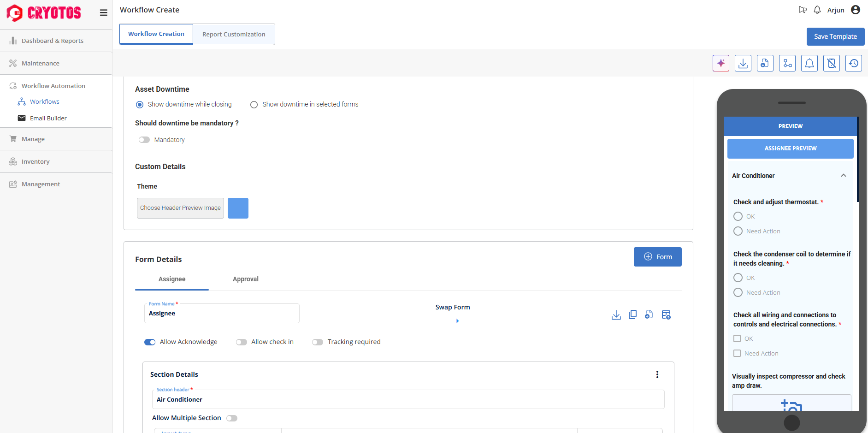Enable the Tracking required toggle
Image resolution: width=868 pixels, height=433 pixels.
(x=318, y=342)
